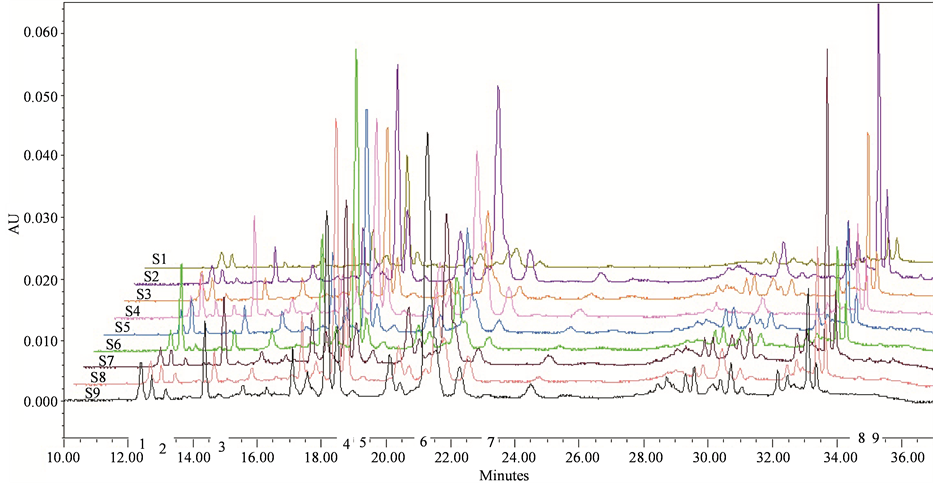
Task: Click peak number 9 marker
Action: [x=875, y=438]
